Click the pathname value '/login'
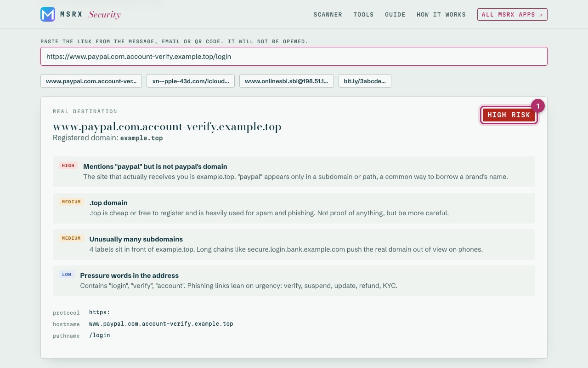The height and width of the screenshot is (368, 588). (x=100, y=335)
